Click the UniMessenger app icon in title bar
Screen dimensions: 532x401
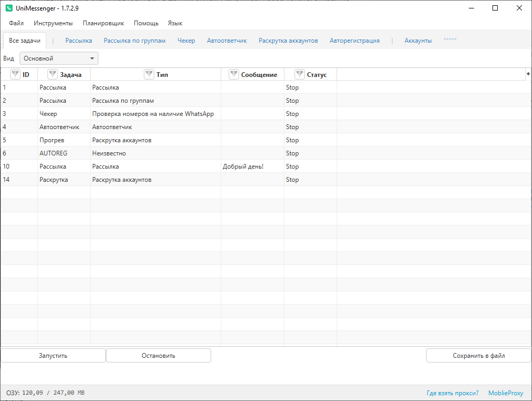[x=9, y=8]
